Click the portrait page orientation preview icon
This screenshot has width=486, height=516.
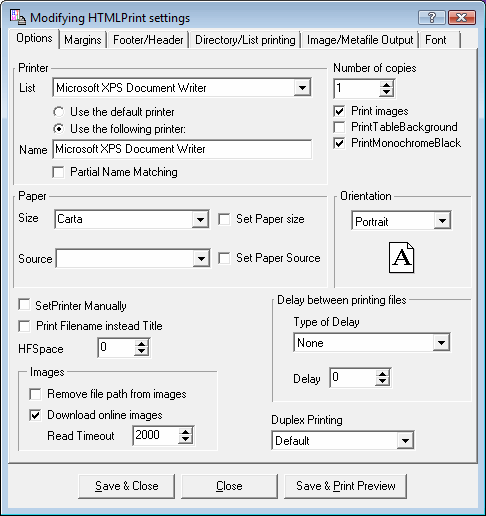click(x=402, y=258)
